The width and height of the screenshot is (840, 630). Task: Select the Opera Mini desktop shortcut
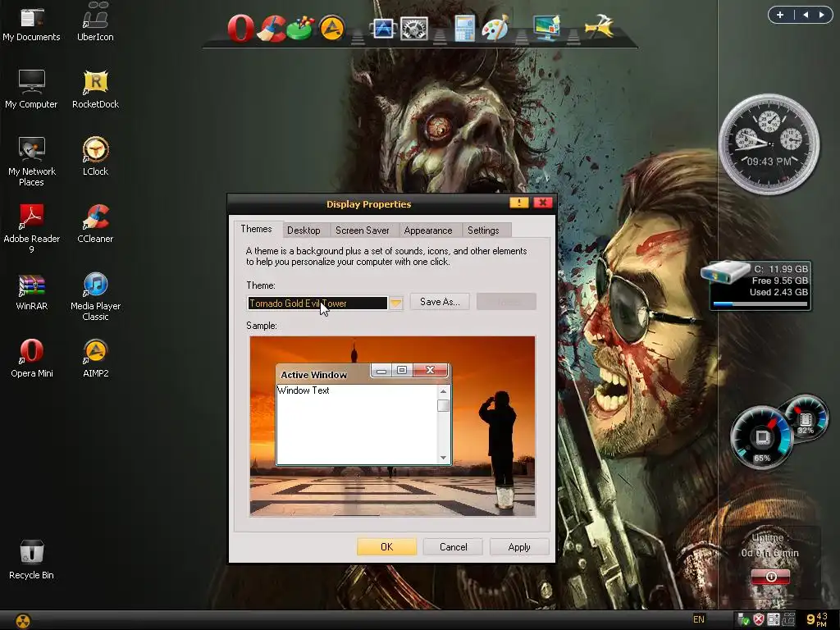point(32,358)
